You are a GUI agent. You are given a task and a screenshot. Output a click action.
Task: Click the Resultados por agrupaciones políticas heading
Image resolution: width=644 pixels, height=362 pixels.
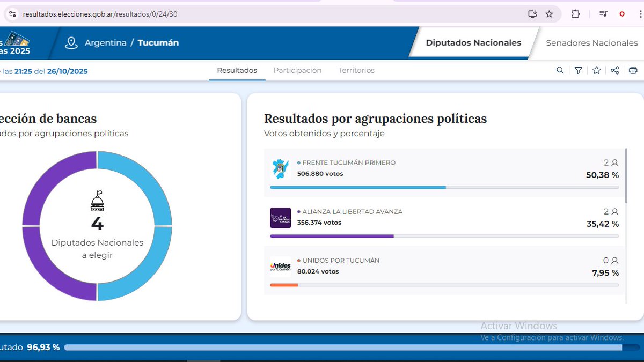click(x=375, y=119)
